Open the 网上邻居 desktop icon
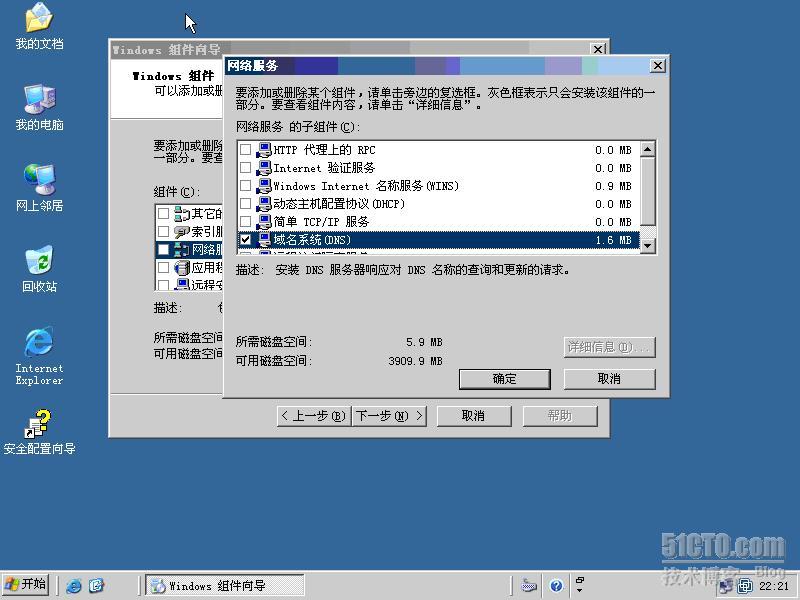The image size is (800, 600). click(39, 188)
